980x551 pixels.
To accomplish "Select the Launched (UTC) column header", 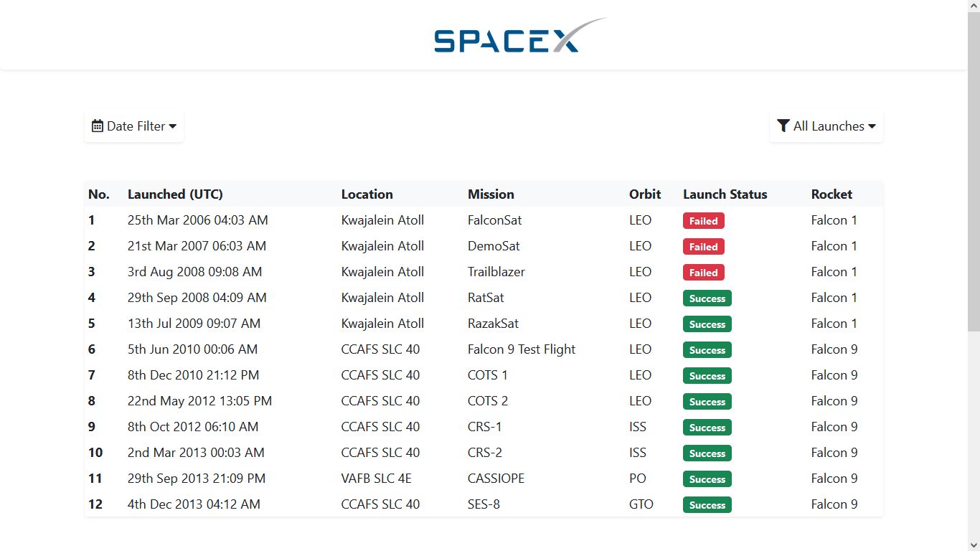I will [175, 194].
